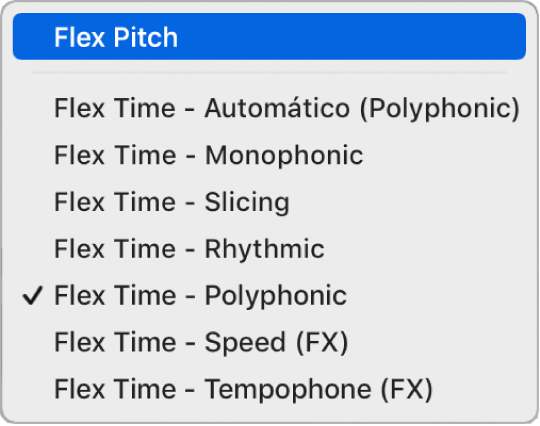Click the Tempophone label text
This screenshot has height=426, width=540.
coord(288,391)
